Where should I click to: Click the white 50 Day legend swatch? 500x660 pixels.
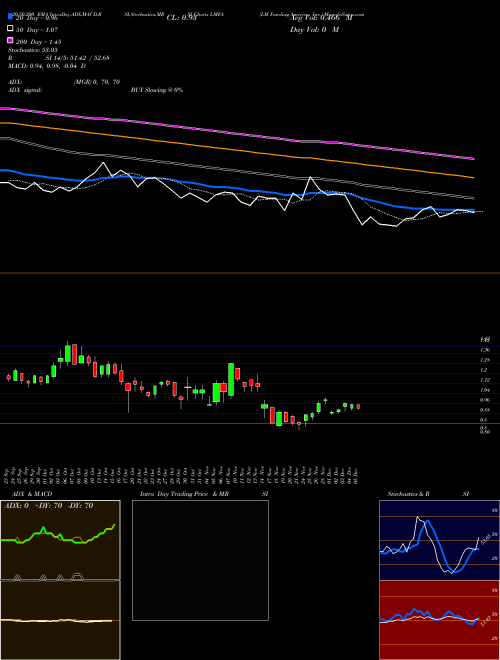10,29
